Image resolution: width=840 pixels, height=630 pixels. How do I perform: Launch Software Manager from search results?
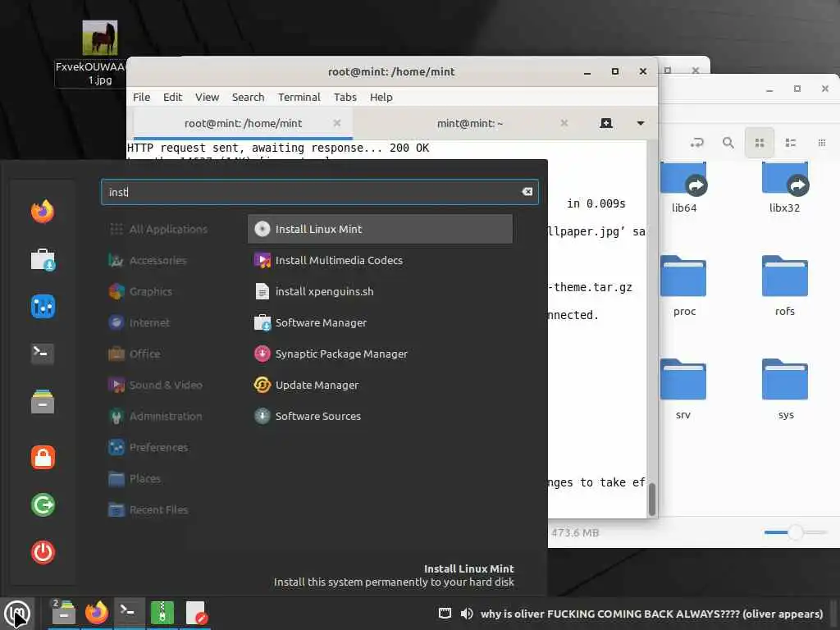[x=380, y=322]
